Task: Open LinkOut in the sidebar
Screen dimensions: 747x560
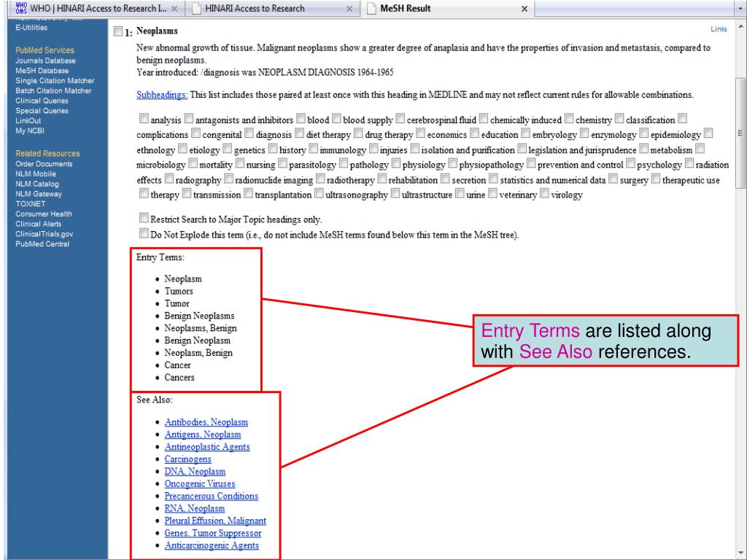Action: tap(28, 121)
